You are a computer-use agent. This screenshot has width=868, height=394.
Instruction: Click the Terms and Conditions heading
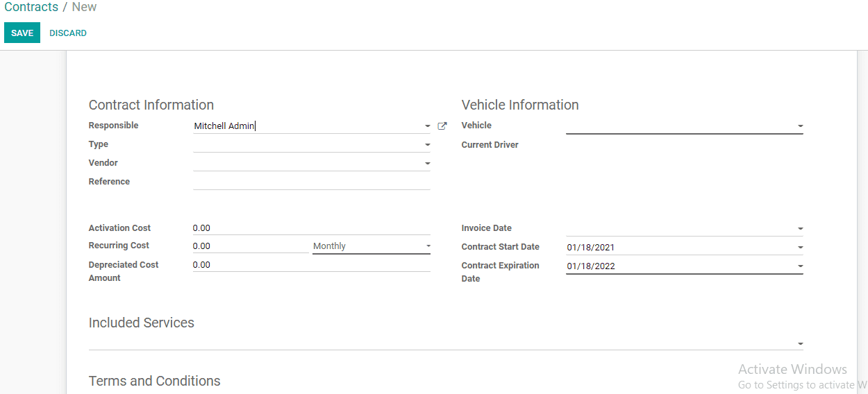[155, 381]
